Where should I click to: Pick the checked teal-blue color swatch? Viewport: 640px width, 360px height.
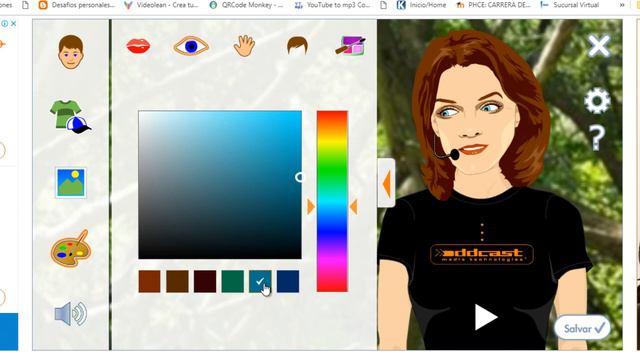tap(260, 281)
